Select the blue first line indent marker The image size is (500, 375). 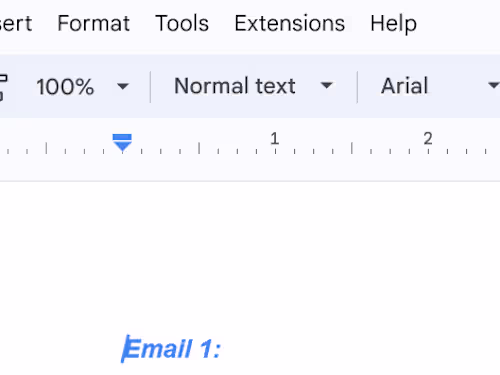[122, 137]
